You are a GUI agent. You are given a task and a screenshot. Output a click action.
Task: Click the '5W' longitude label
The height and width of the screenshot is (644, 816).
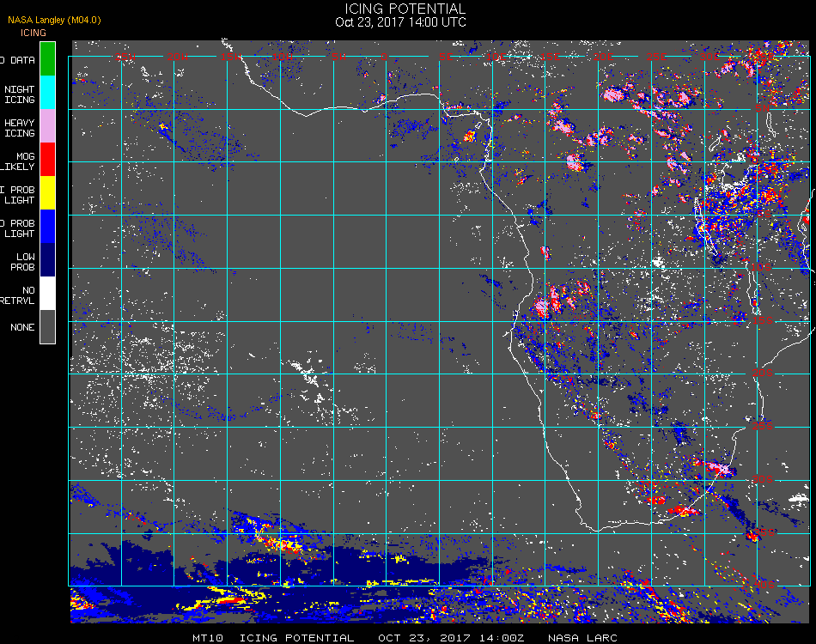click(338, 57)
